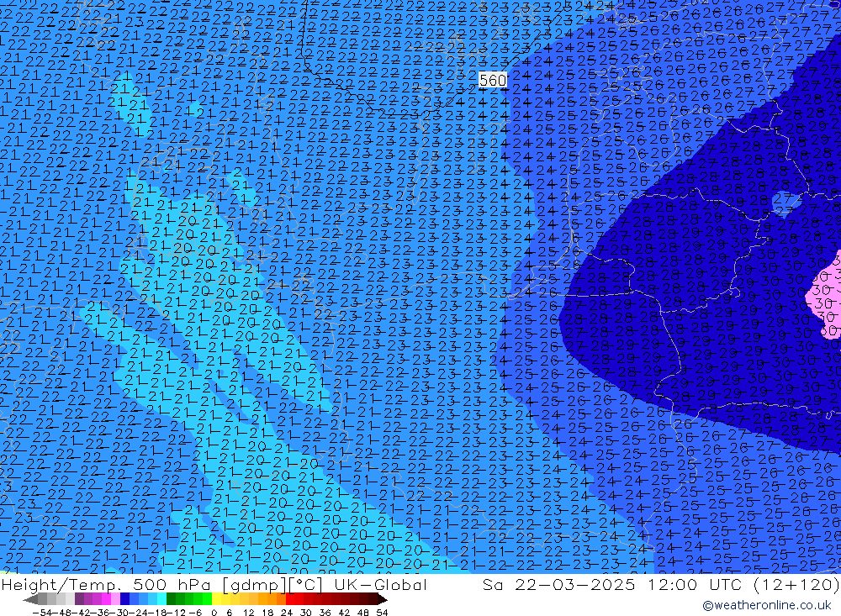Pick the dark green legend swatch at -12

click(x=171, y=599)
